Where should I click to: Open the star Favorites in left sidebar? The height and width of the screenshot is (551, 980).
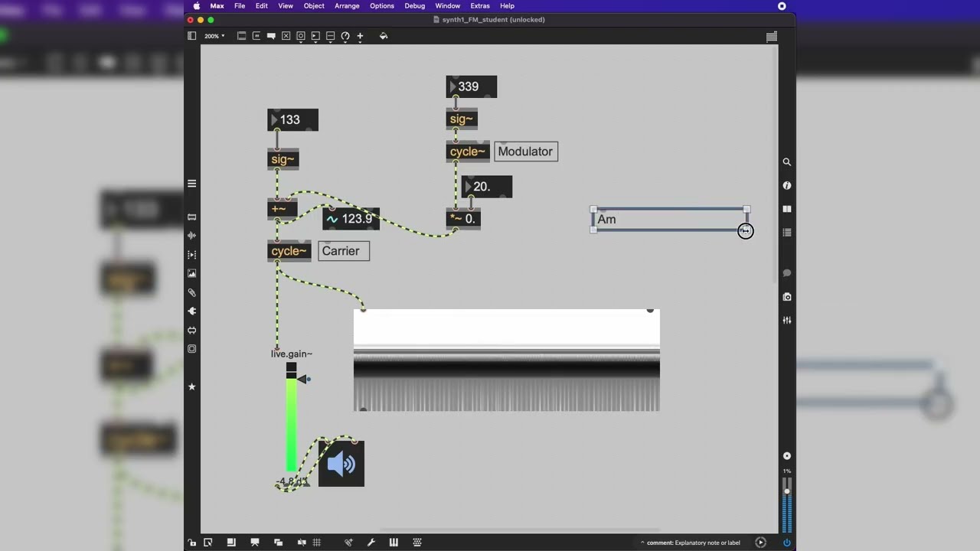click(191, 386)
